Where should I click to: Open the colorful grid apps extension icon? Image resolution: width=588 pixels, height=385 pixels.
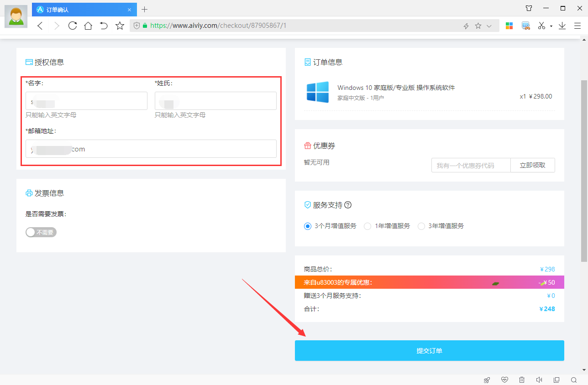[x=509, y=26]
